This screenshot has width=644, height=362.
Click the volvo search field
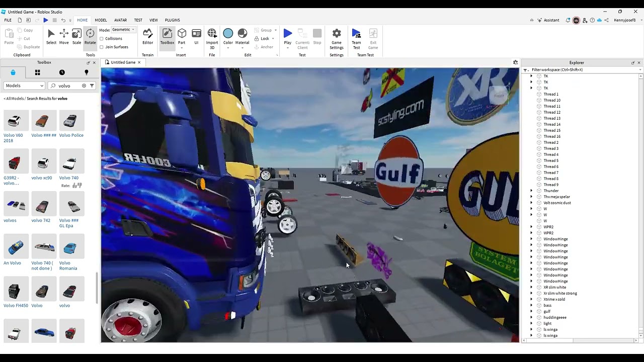tap(69, 86)
